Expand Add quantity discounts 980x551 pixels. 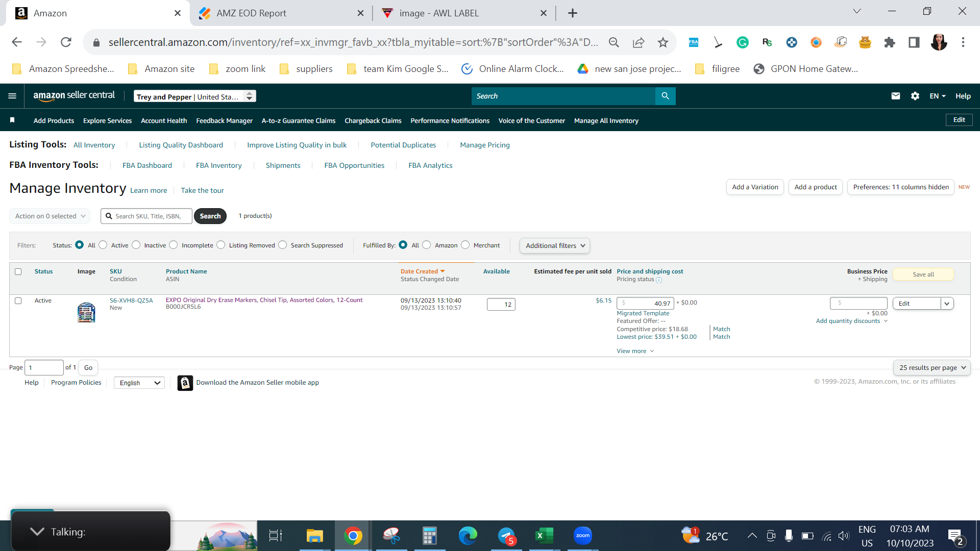[x=852, y=321]
